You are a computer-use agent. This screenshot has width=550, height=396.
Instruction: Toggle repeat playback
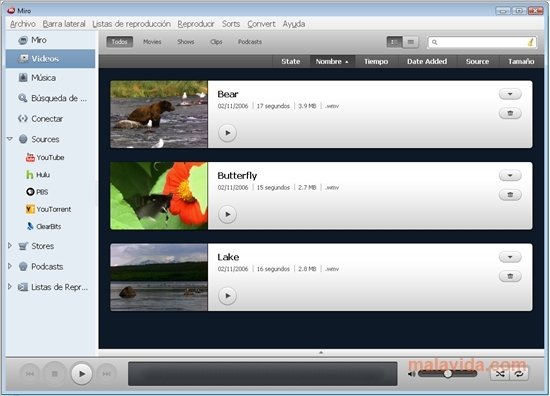point(519,374)
